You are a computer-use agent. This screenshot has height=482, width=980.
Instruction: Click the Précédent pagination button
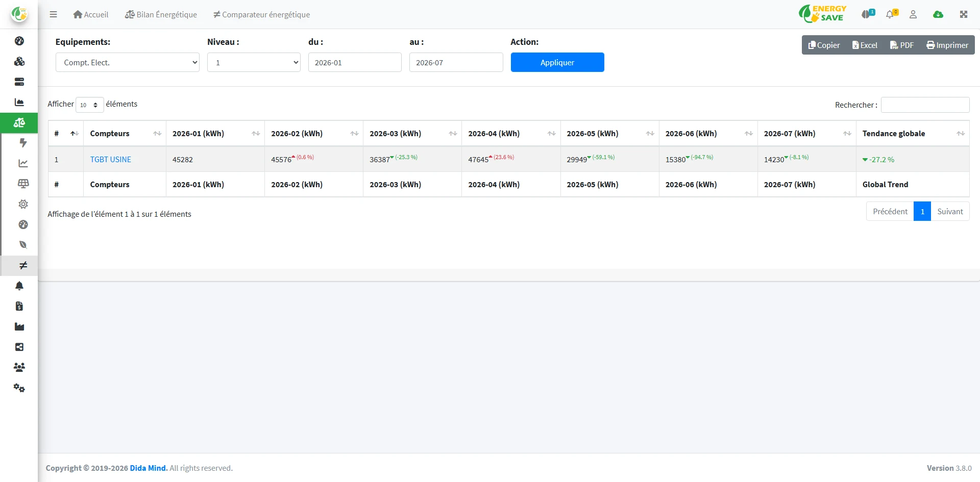(x=890, y=211)
